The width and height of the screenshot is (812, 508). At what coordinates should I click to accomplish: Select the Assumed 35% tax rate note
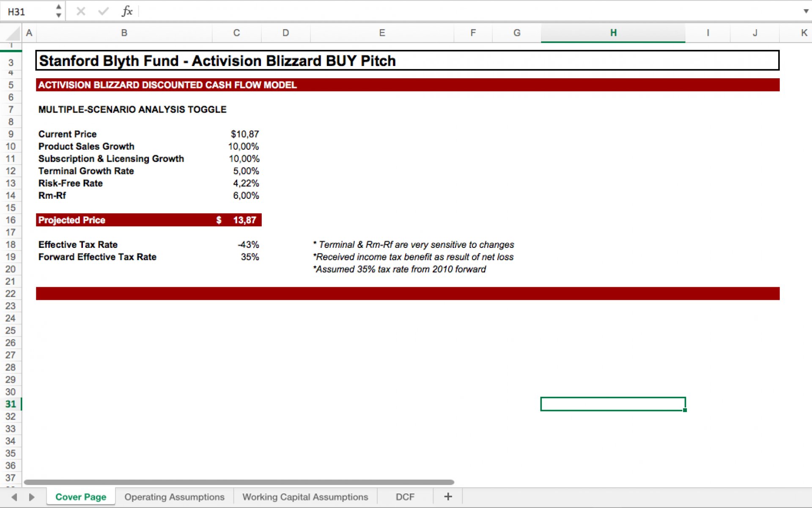click(399, 269)
